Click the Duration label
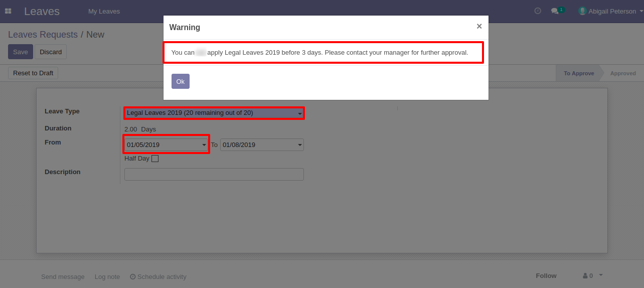Image resolution: width=644 pixels, height=288 pixels. pos(58,128)
